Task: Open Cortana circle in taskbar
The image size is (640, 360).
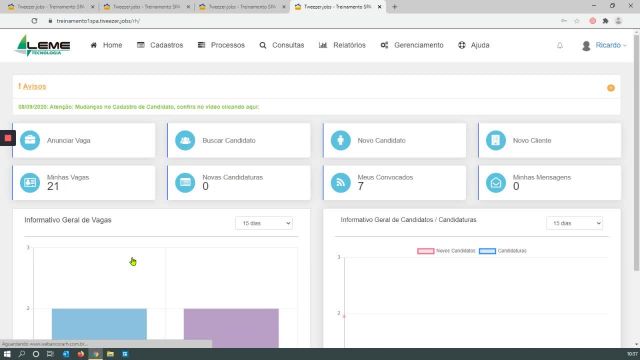Action: [36, 354]
